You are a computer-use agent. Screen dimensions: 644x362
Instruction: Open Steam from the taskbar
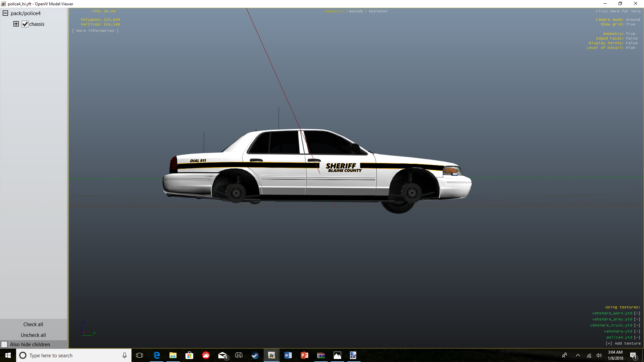255,355
